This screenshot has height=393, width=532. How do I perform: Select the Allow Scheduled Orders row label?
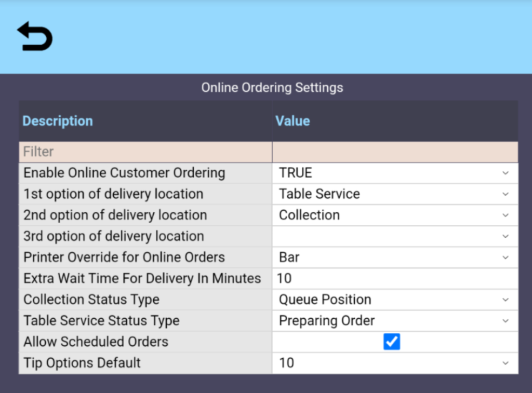(96, 342)
